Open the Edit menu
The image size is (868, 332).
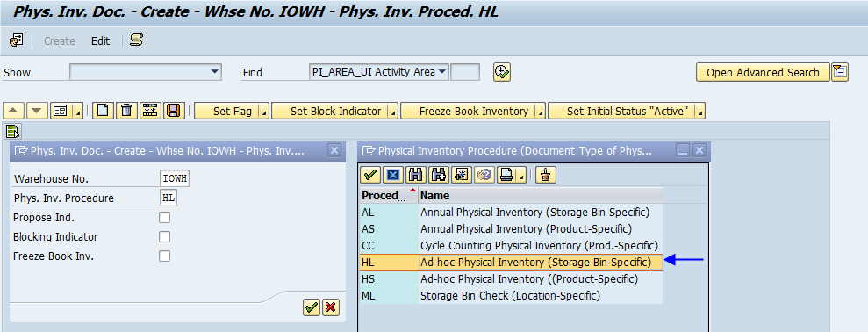[101, 41]
